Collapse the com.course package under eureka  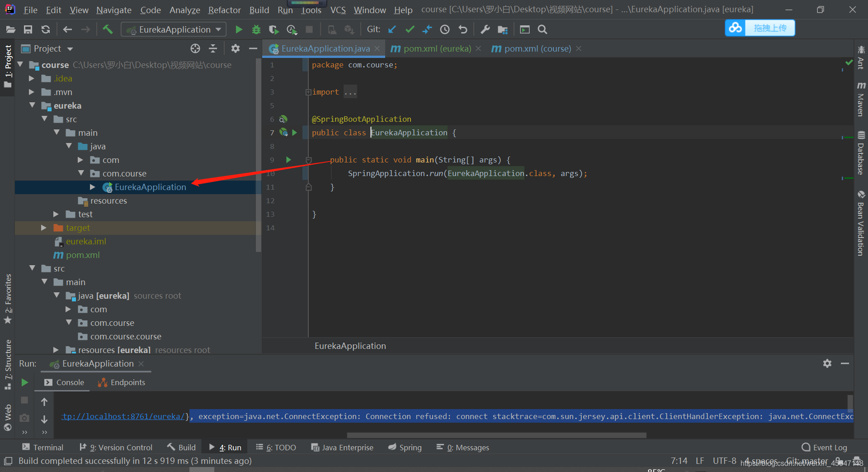click(x=81, y=173)
